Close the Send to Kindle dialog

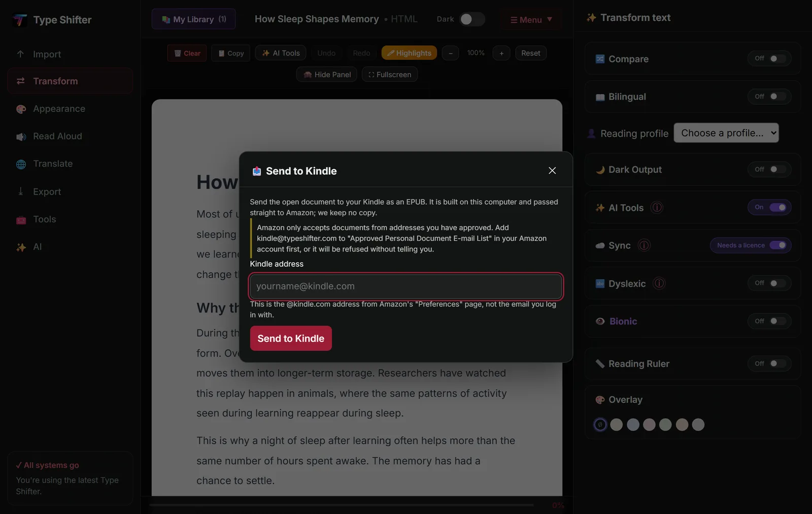[x=552, y=171]
